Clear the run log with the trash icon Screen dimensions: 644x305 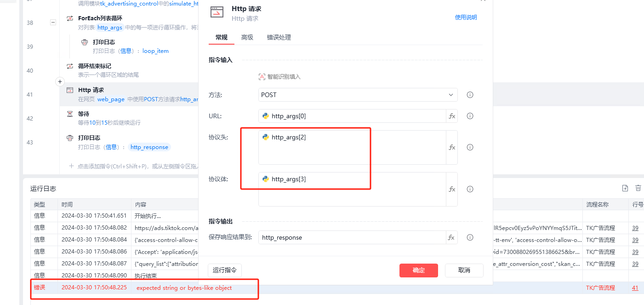point(638,188)
